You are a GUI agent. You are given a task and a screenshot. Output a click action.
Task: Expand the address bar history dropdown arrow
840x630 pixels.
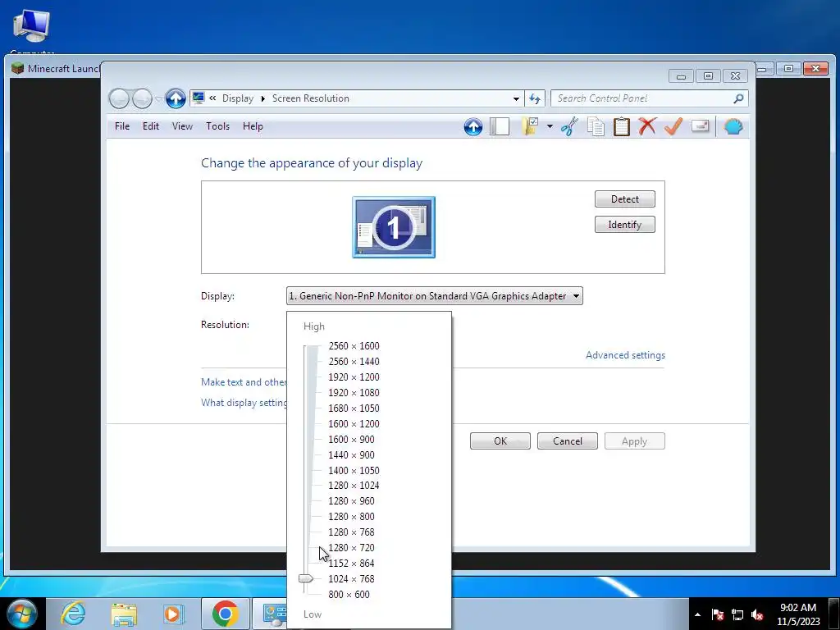pyautogui.click(x=516, y=98)
